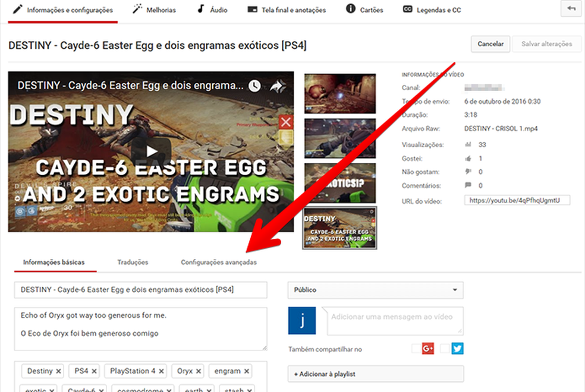Image resolution: width=585 pixels, height=392 pixels.
Task: Click the description text area
Action: click(x=141, y=328)
